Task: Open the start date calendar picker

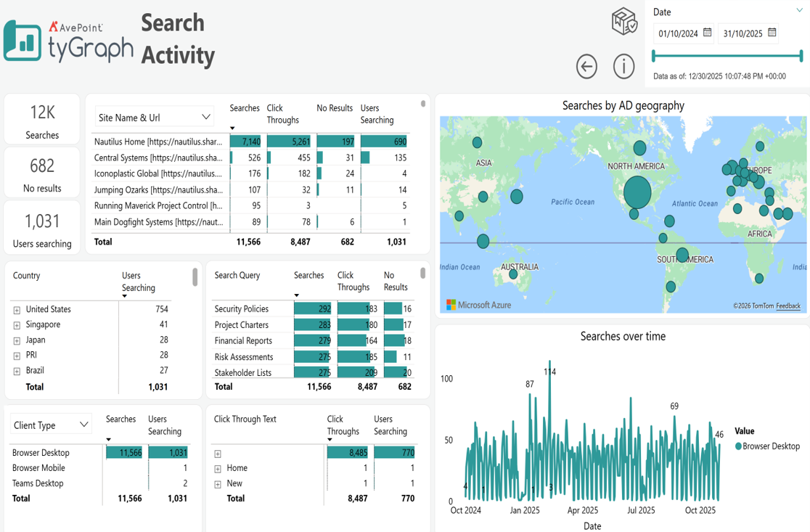Action: [707, 33]
